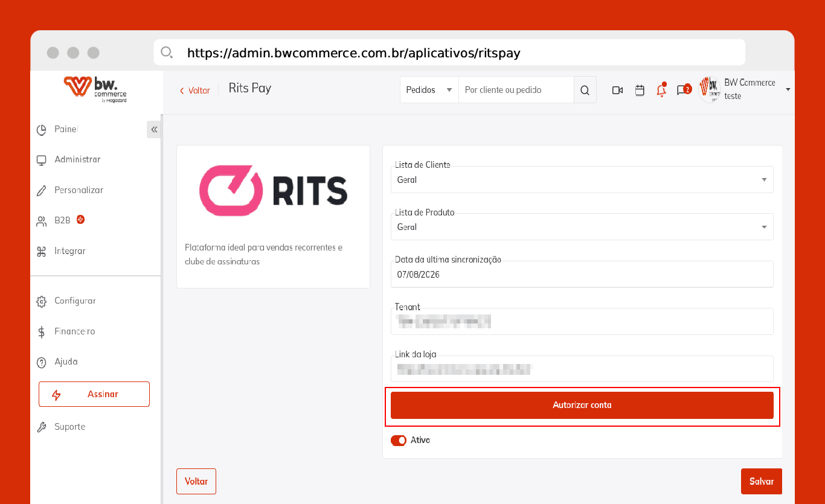The height and width of the screenshot is (504, 825).
Task: Click the bottom Voltar button
Action: coord(196,482)
